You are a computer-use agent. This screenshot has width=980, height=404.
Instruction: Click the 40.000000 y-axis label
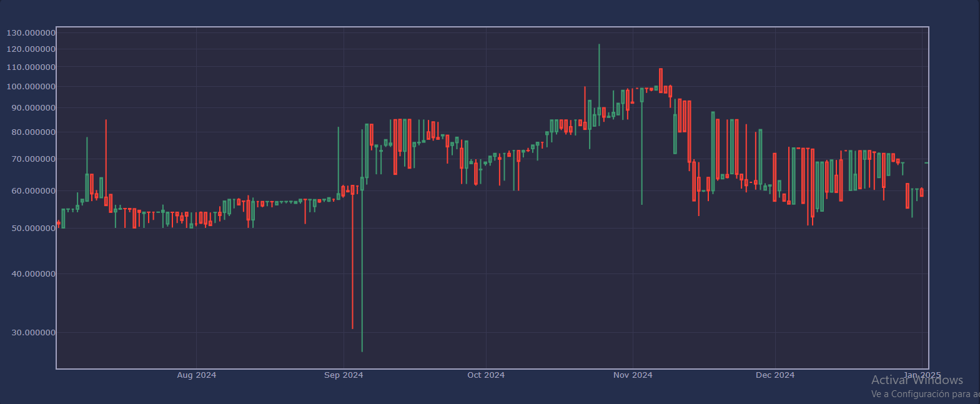pyautogui.click(x=34, y=273)
